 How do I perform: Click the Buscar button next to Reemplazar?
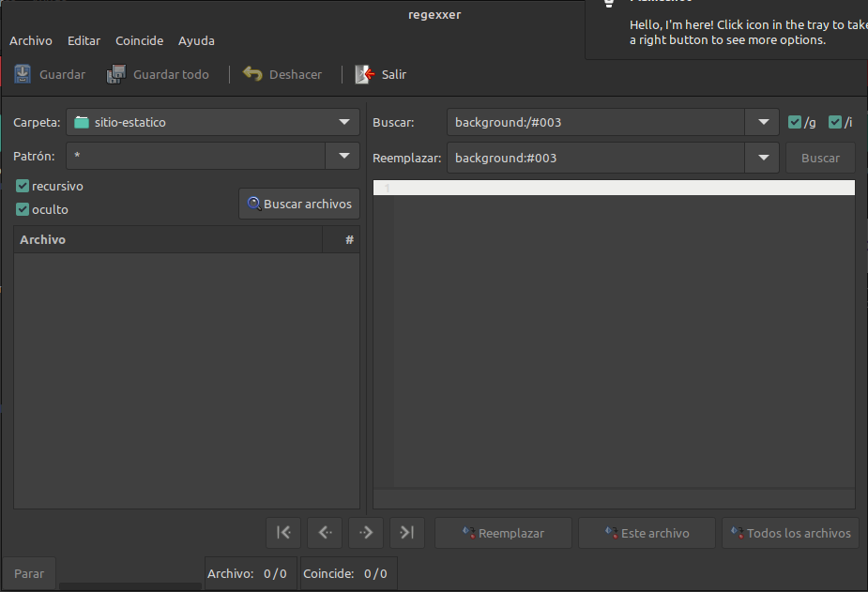[820, 158]
